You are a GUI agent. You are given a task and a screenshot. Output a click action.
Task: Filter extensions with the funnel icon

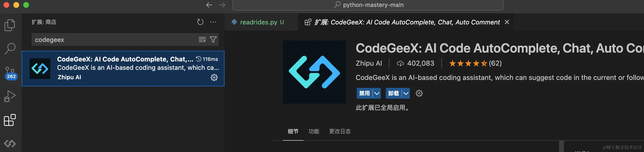213,39
